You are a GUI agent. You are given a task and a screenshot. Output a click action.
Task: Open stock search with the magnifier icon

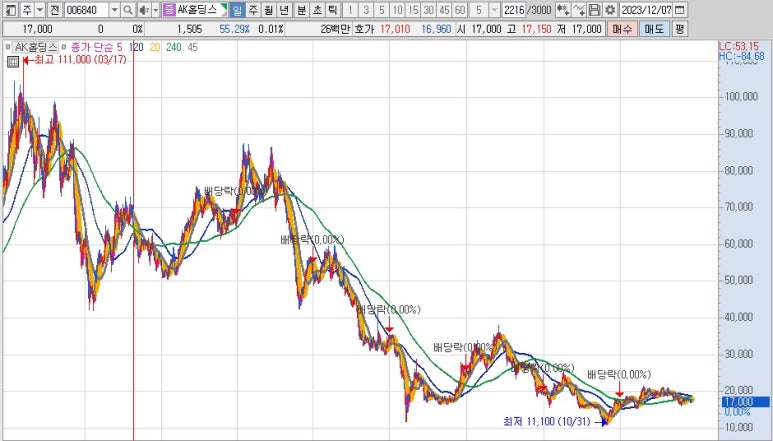[128, 9]
